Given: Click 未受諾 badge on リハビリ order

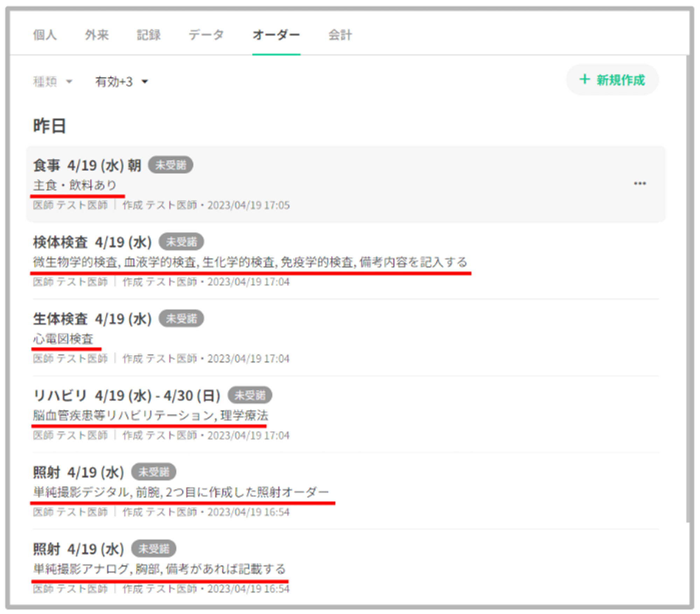Looking at the screenshot, I should (250, 395).
